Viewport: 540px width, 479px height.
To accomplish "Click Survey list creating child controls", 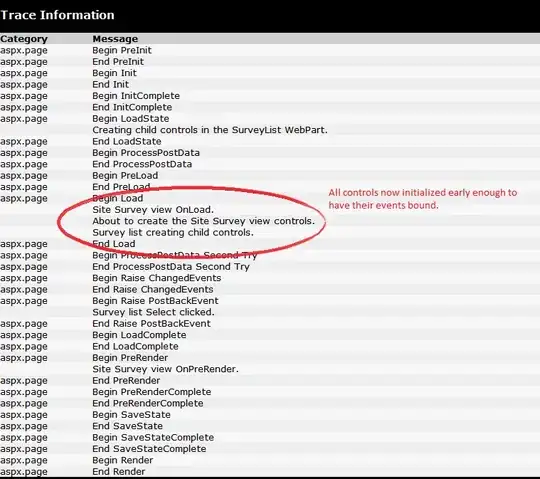I will coord(173,232).
